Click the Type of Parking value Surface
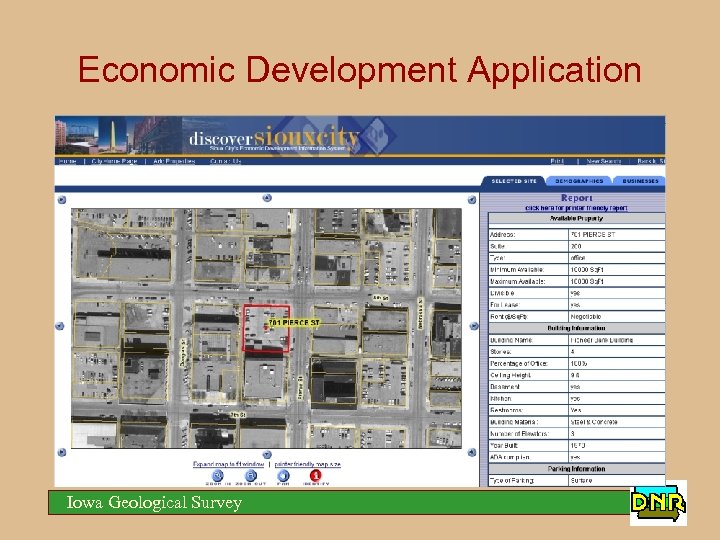The height and width of the screenshot is (540, 720). 617,481
